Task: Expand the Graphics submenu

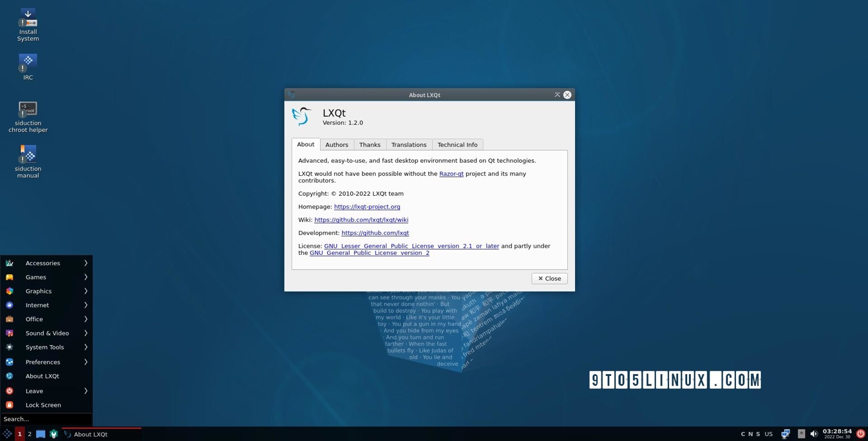Action: coord(46,291)
